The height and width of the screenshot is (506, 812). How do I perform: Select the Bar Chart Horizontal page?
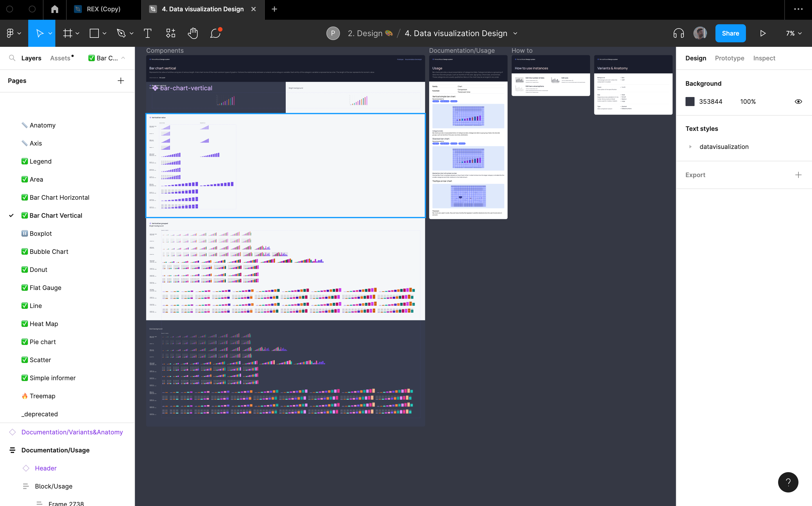59,197
